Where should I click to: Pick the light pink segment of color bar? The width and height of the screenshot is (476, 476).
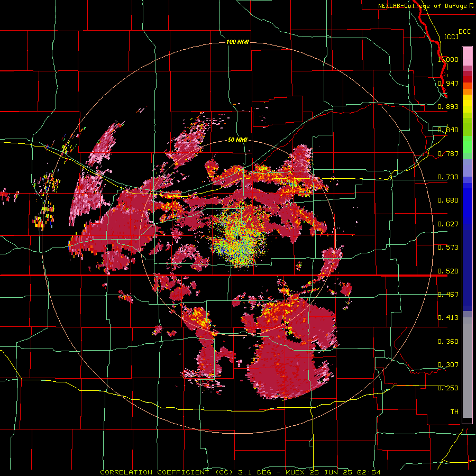point(467,56)
